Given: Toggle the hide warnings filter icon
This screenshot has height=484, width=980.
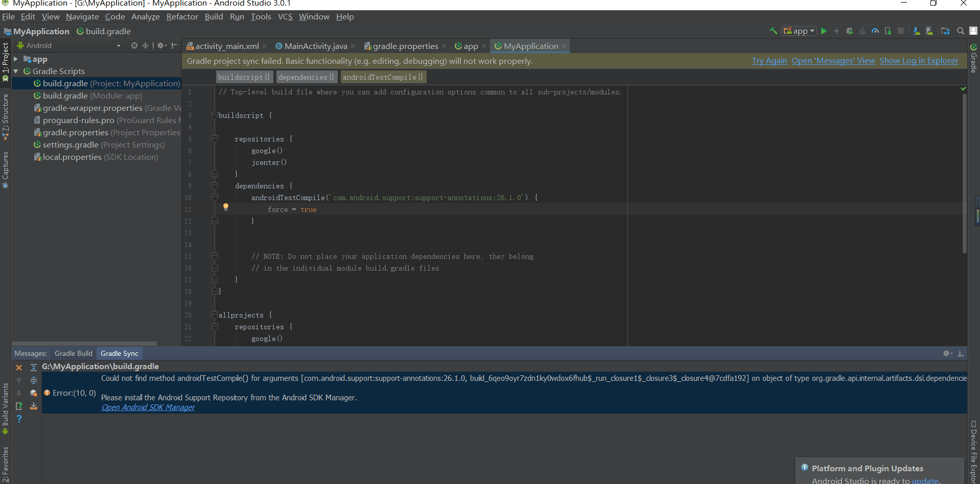Looking at the screenshot, I should tap(34, 393).
